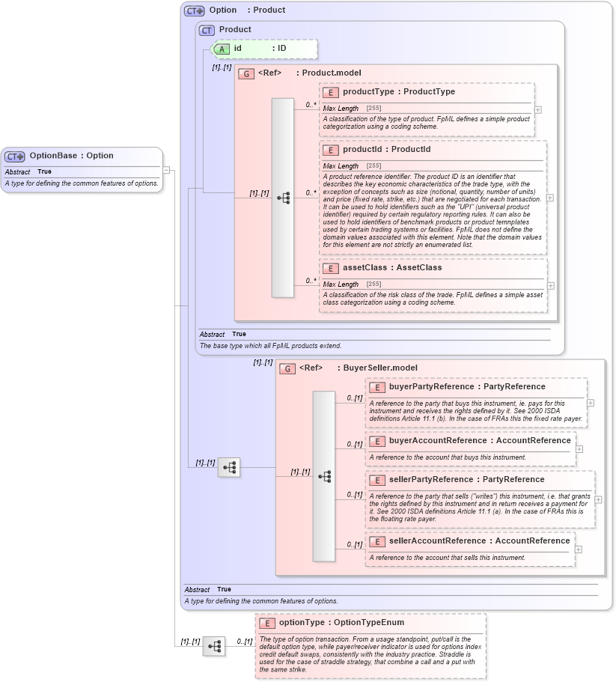Viewport: 616px width, 682px height.
Task: Click the sequence compositor left of BuyerSeller.model
Action: coord(229,468)
